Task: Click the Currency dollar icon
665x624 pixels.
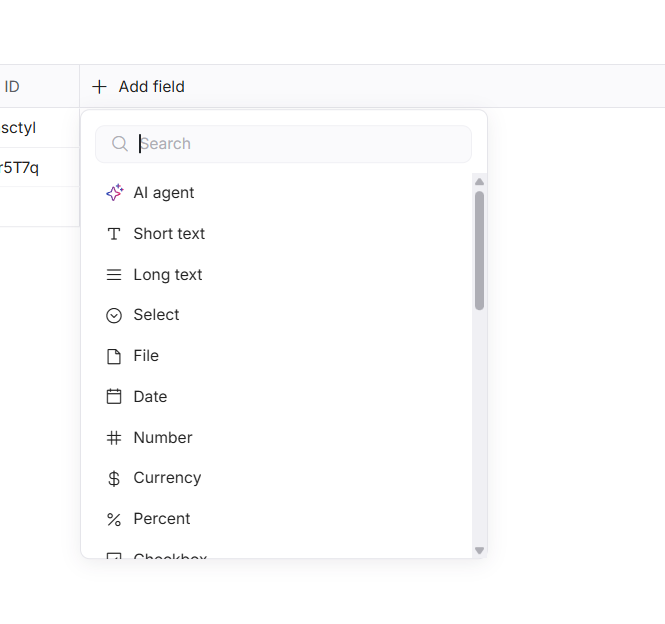Action: (x=114, y=478)
